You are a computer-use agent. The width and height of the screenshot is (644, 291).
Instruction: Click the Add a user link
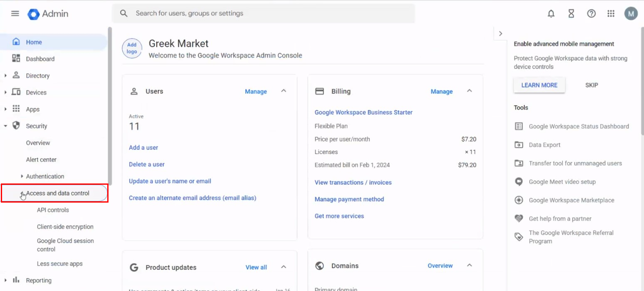143,148
